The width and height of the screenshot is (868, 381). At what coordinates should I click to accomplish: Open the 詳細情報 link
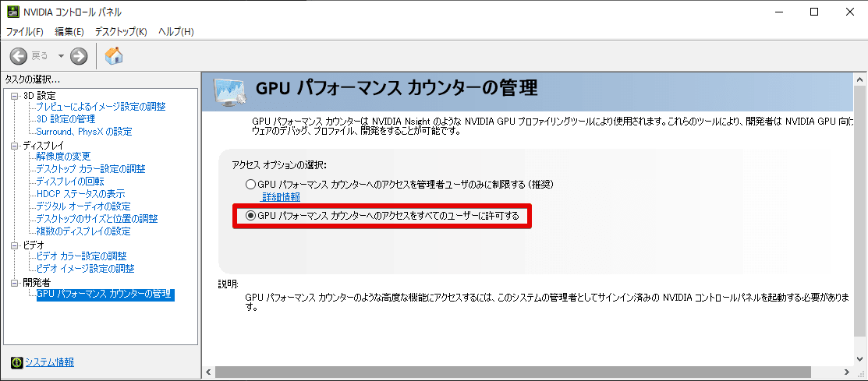point(281,197)
